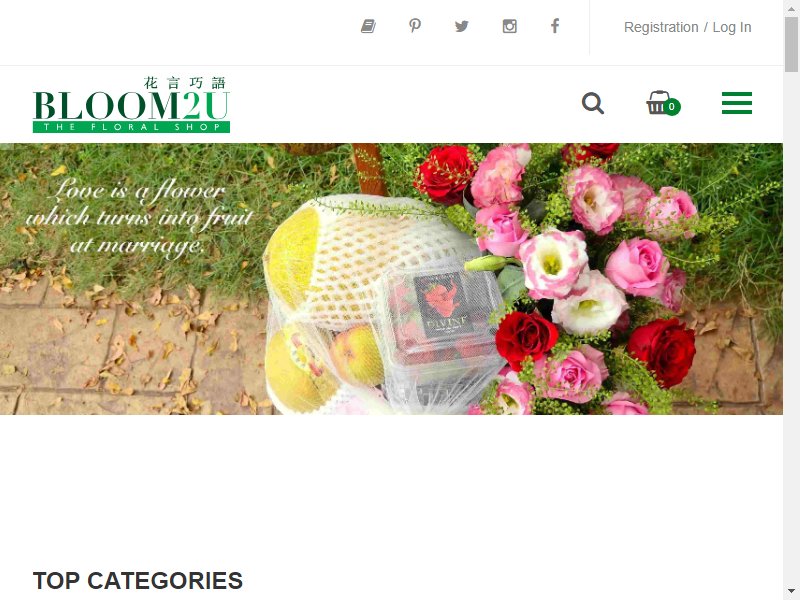Visit the Pinterest page via its icon
The image size is (800, 600).
(415, 26)
